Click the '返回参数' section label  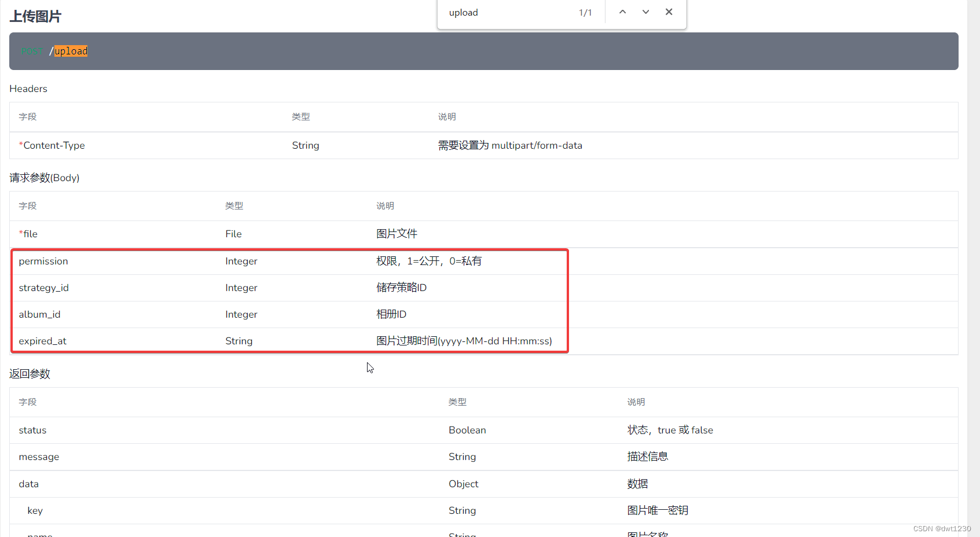(x=30, y=374)
